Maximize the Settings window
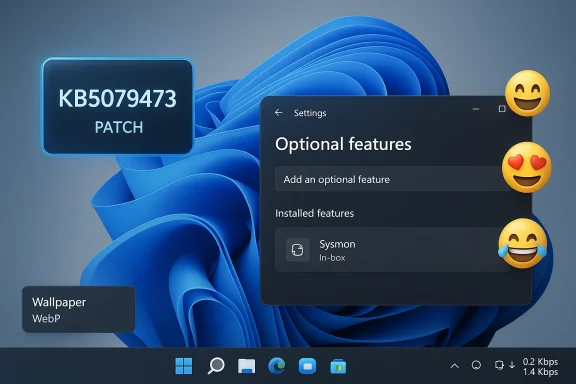Screen dimensions: 576x384 [x=502, y=109]
